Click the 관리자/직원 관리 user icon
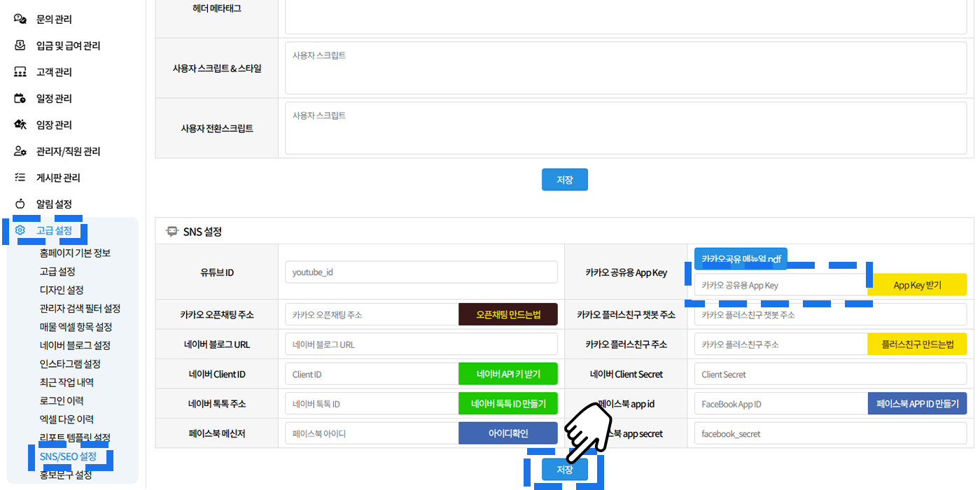The image size is (980, 490). click(x=20, y=151)
